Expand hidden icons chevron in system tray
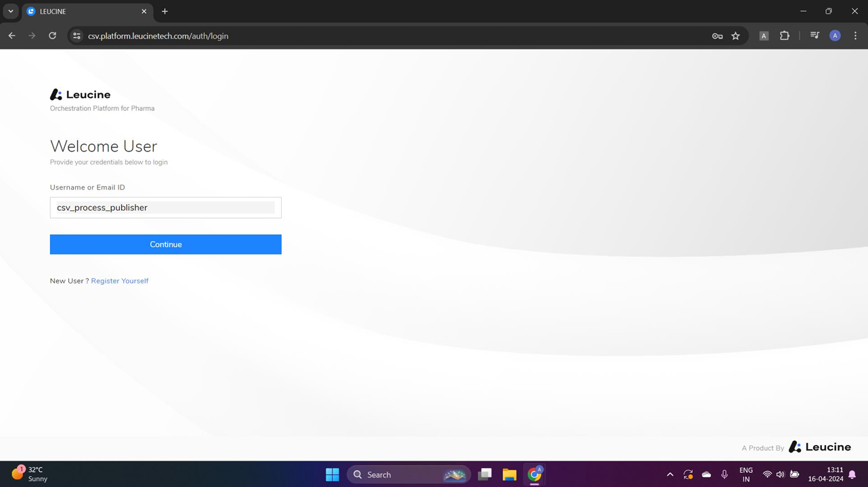The width and height of the screenshot is (868, 487). pyautogui.click(x=670, y=474)
